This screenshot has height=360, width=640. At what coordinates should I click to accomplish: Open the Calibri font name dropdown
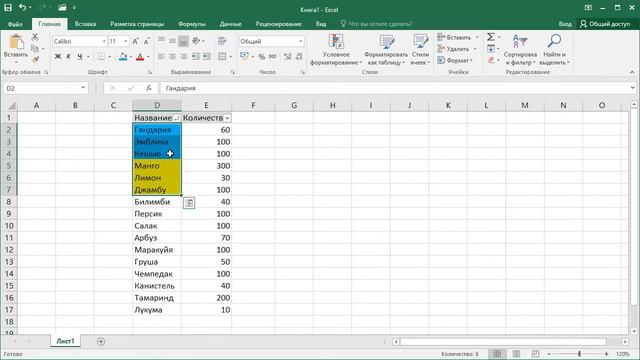point(104,41)
